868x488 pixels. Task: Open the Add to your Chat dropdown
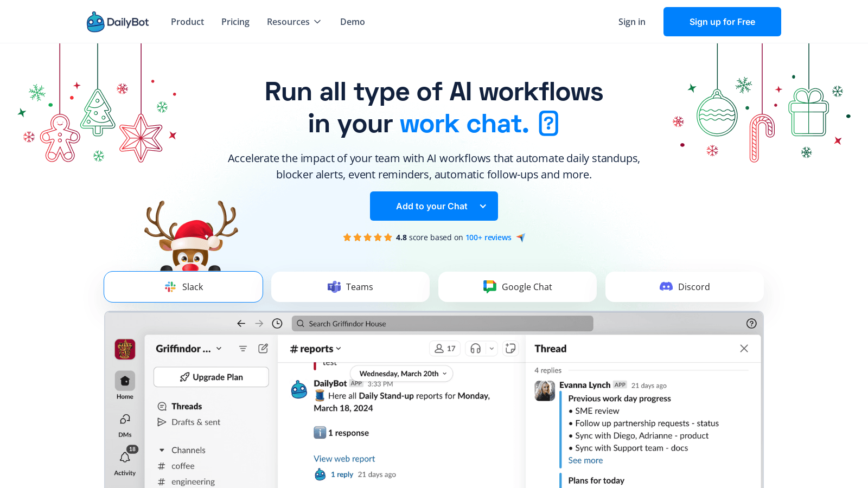[x=434, y=206]
